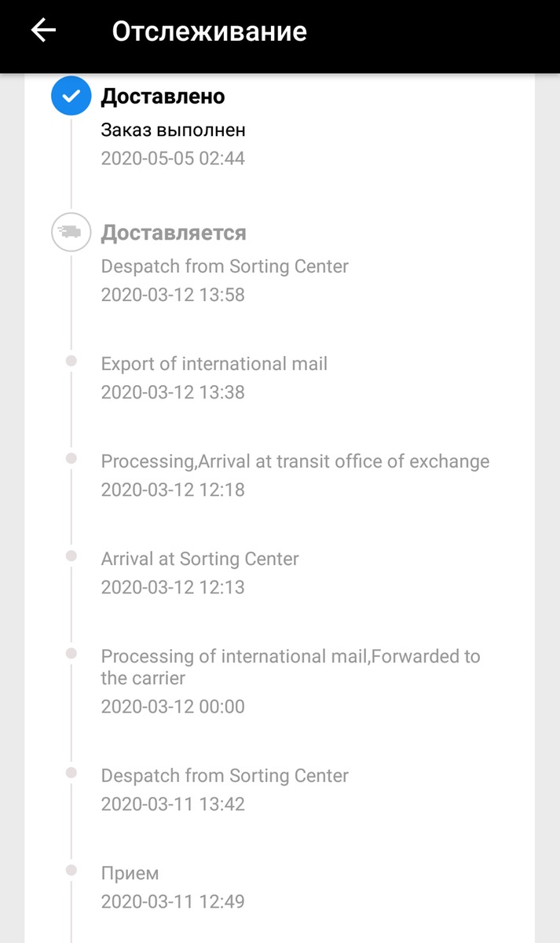Tap the gray delivery truck icon
560x943 pixels.
[x=71, y=233]
